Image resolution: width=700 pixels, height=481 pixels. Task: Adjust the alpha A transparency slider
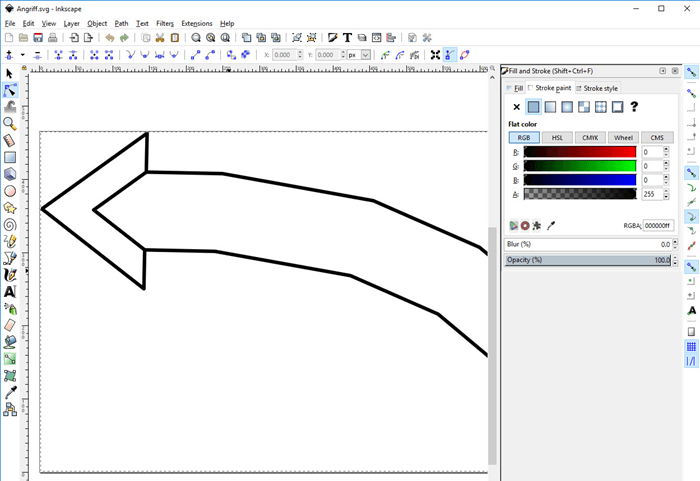click(x=580, y=194)
